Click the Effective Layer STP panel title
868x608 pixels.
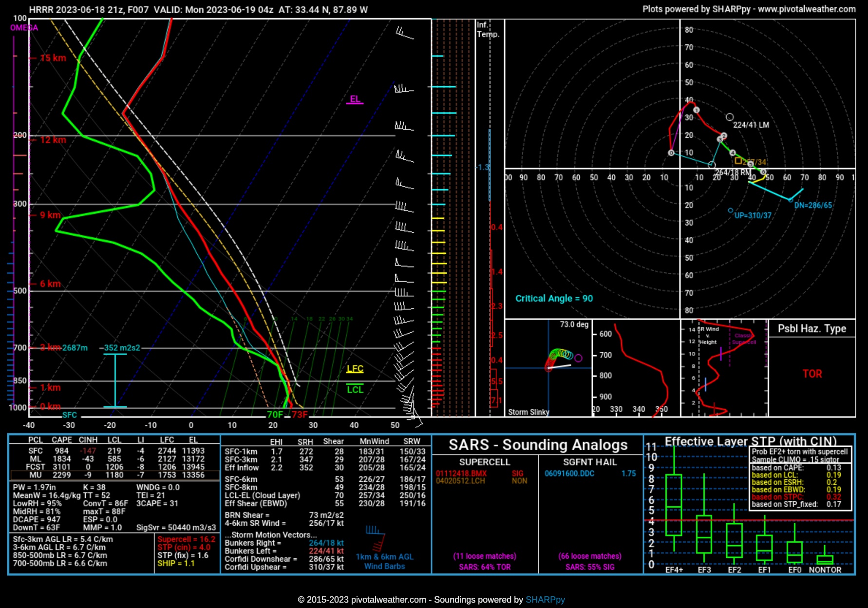(750, 441)
